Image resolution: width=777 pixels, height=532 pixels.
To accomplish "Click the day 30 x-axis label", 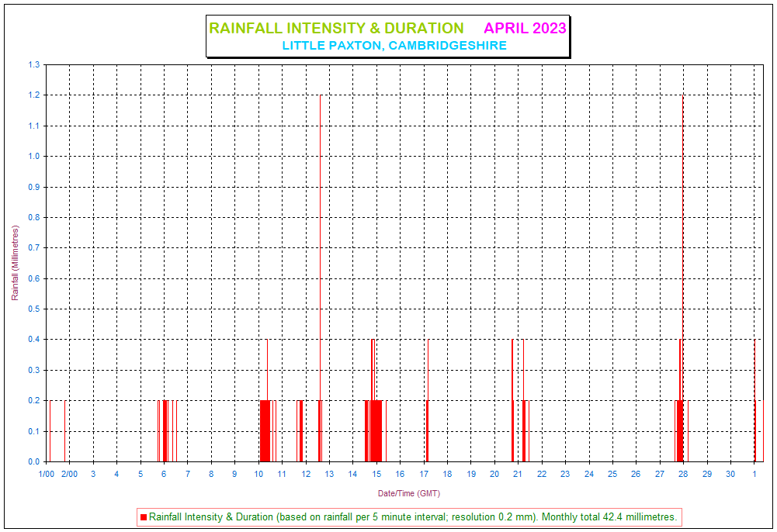I will coord(730,474).
